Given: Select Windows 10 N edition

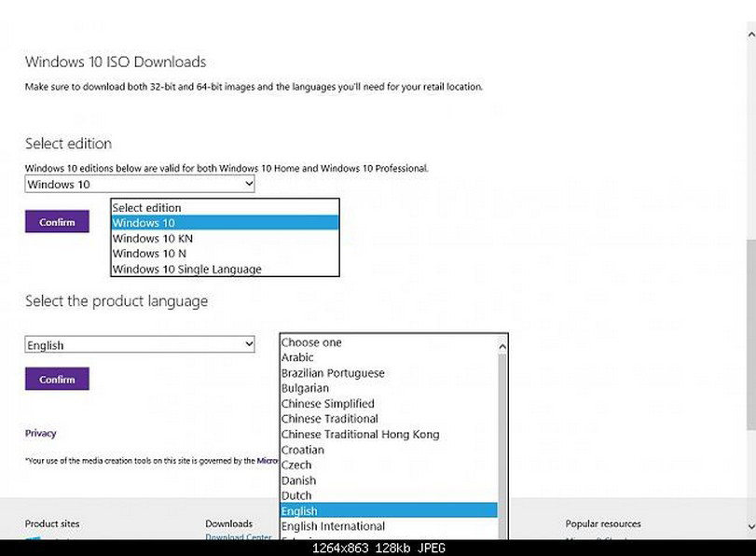Looking at the screenshot, I should 225,254.
